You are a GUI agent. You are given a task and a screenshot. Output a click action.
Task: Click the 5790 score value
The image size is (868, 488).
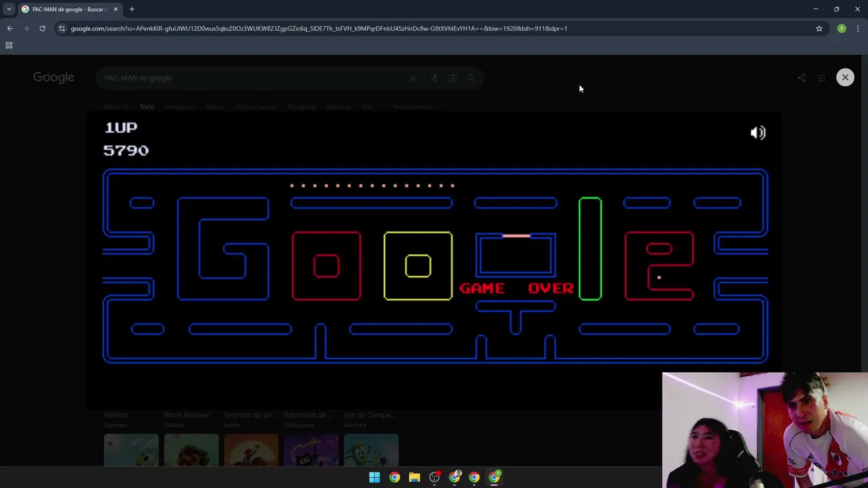[x=126, y=150]
